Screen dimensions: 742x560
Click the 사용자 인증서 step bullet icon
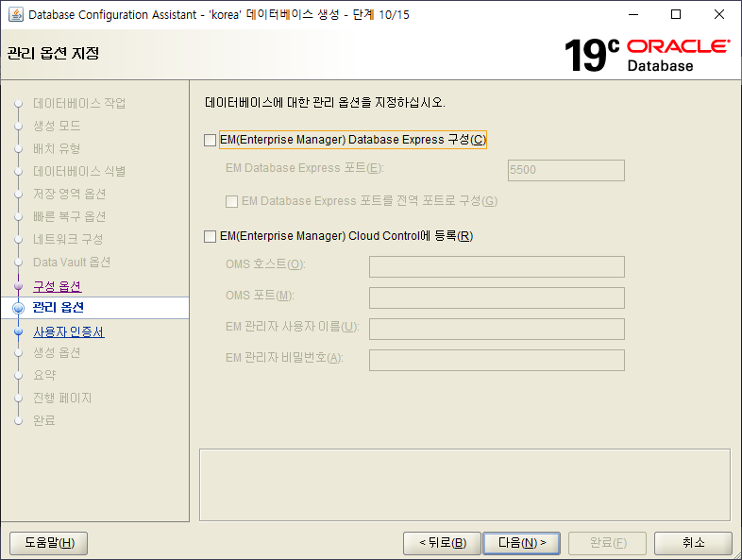[19, 331]
